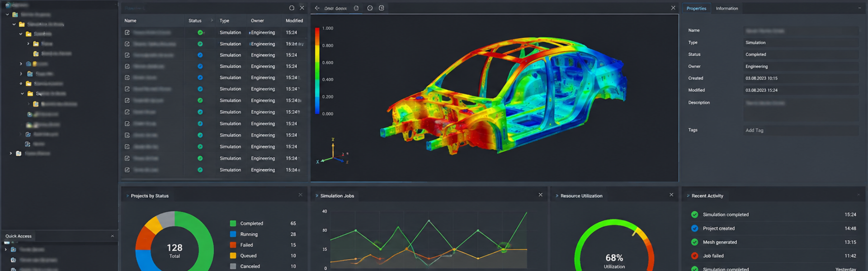Close the Resource Utilization widget
Screen dimensions: 868x271
click(x=671, y=195)
